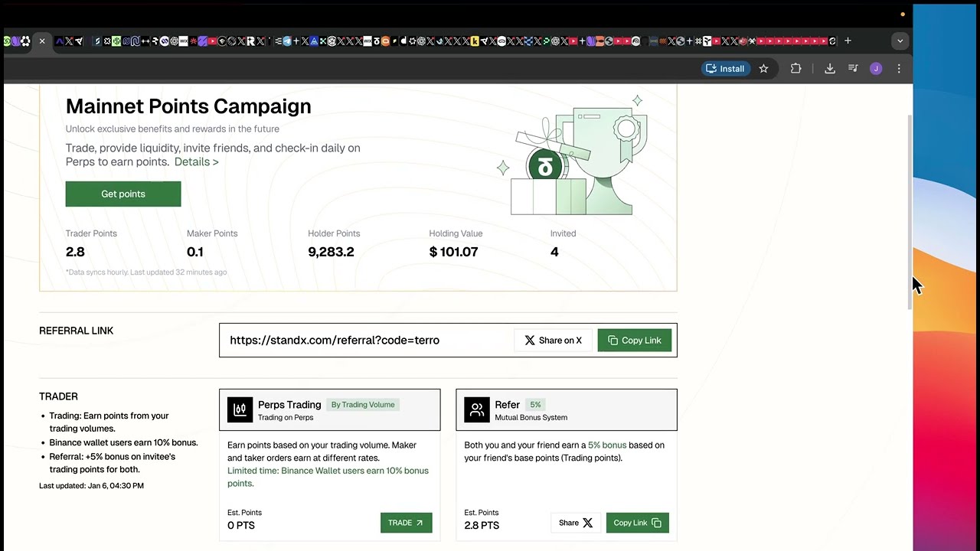Click the green Get points button
980x551 pixels.
click(x=123, y=194)
